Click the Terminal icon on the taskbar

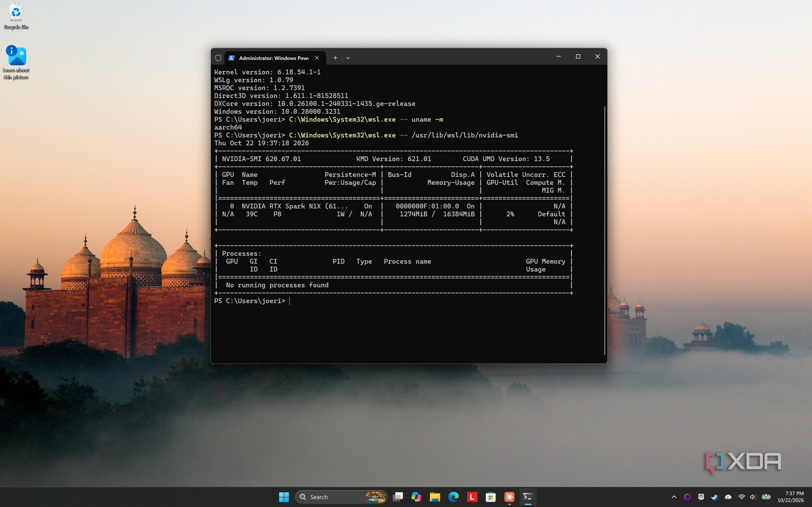(528, 497)
